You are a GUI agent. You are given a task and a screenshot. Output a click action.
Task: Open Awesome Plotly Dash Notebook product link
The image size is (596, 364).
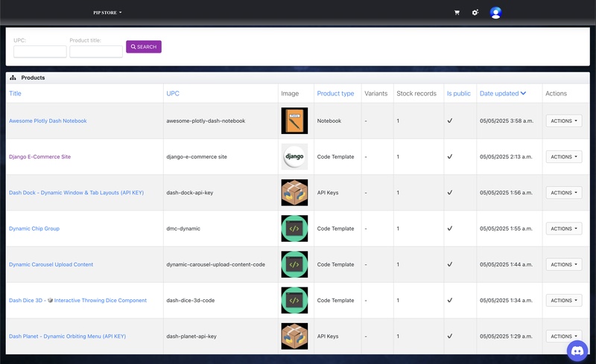48,121
